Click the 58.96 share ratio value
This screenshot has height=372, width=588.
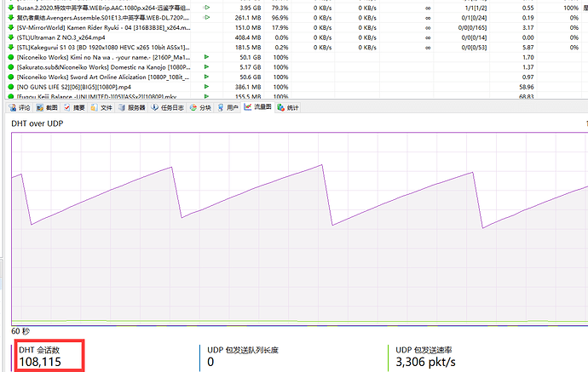(527, 87)
